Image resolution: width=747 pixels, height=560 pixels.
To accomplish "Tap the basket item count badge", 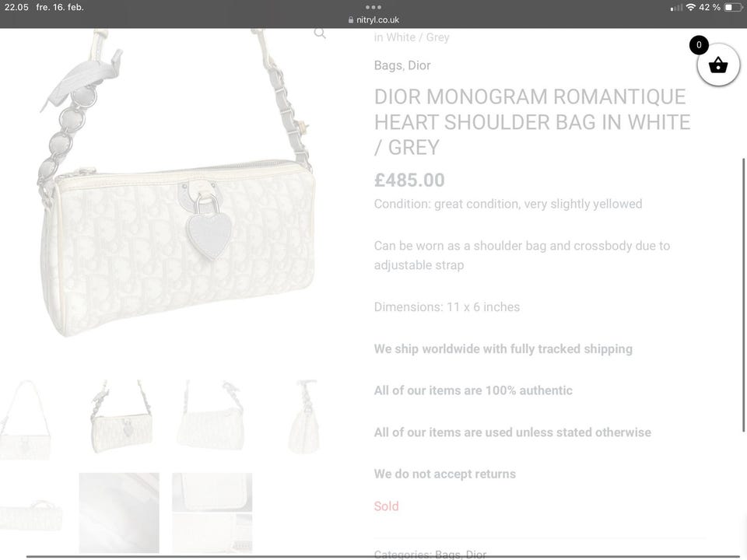I will click(x=699, y=45).
